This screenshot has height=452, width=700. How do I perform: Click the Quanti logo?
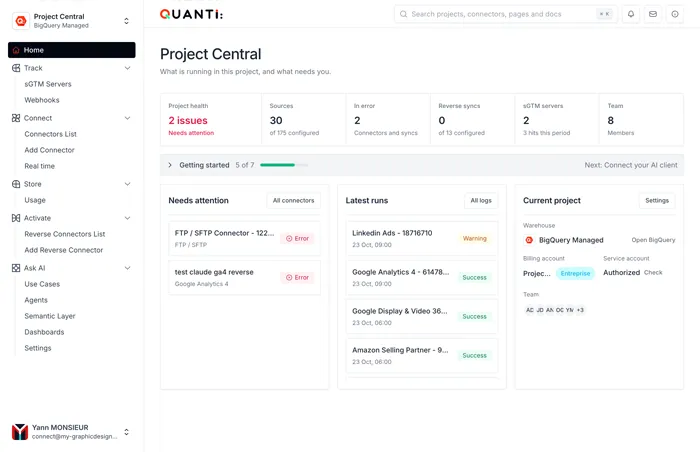click(x=192, y=14)
